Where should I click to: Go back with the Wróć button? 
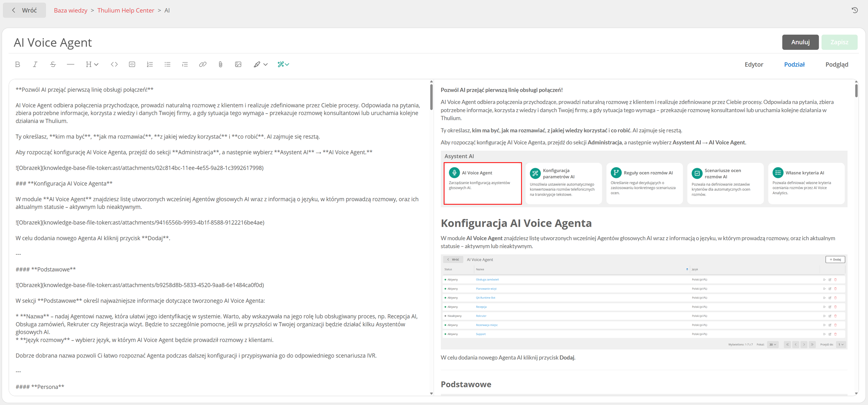(x=24, y=10)
